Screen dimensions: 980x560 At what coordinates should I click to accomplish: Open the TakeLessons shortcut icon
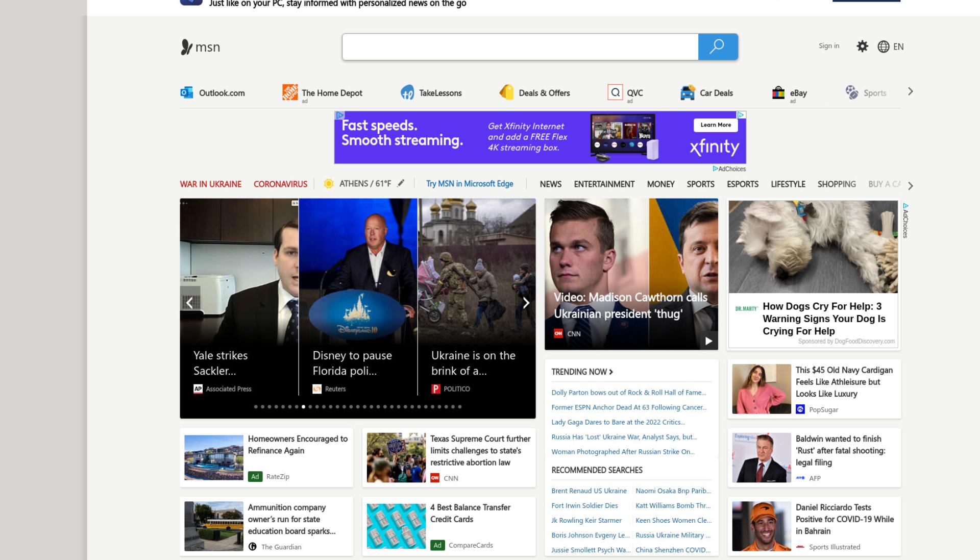tap(407, 92)
